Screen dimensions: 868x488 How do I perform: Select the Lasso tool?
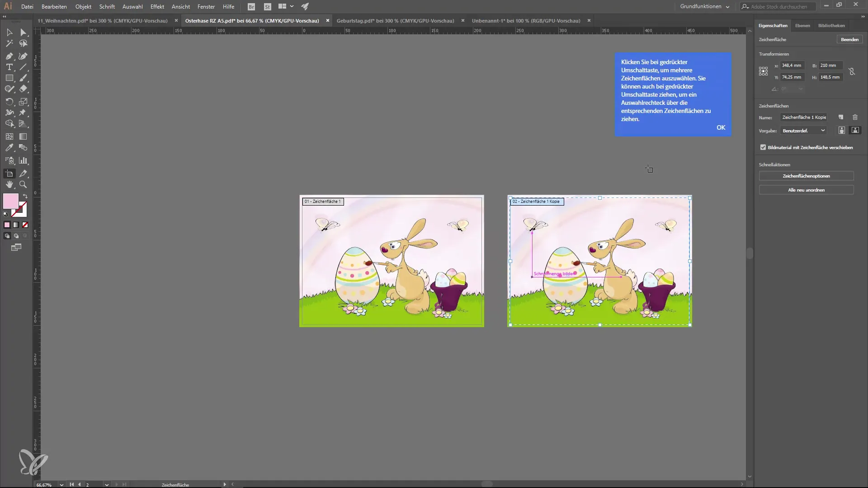23,43
